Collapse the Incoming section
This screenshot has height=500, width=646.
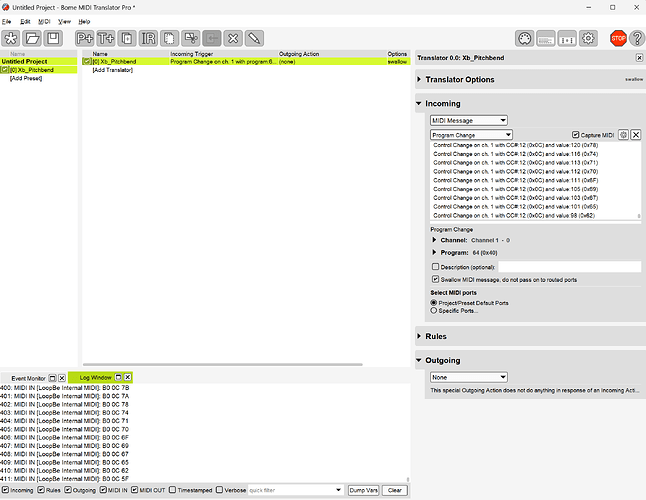(419, 103)
